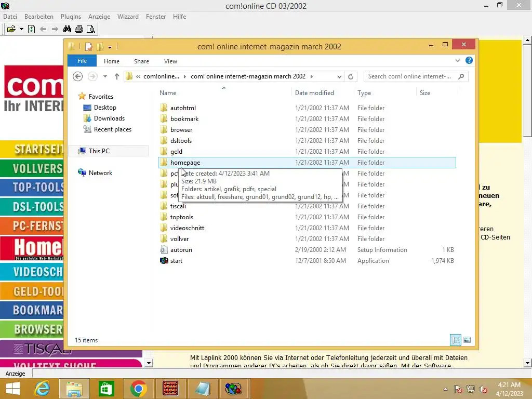Click the print preview icon
Viewport: 532px width, 399px height.
(90, 29)
